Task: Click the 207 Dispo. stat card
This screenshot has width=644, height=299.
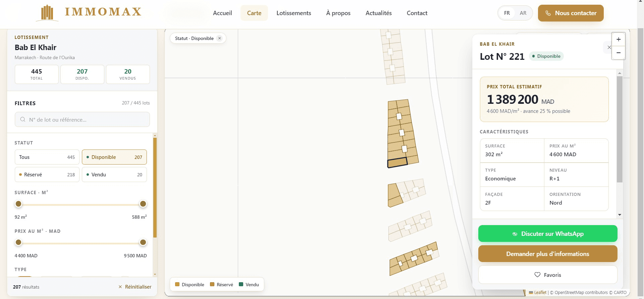Action: pos(82,74)
